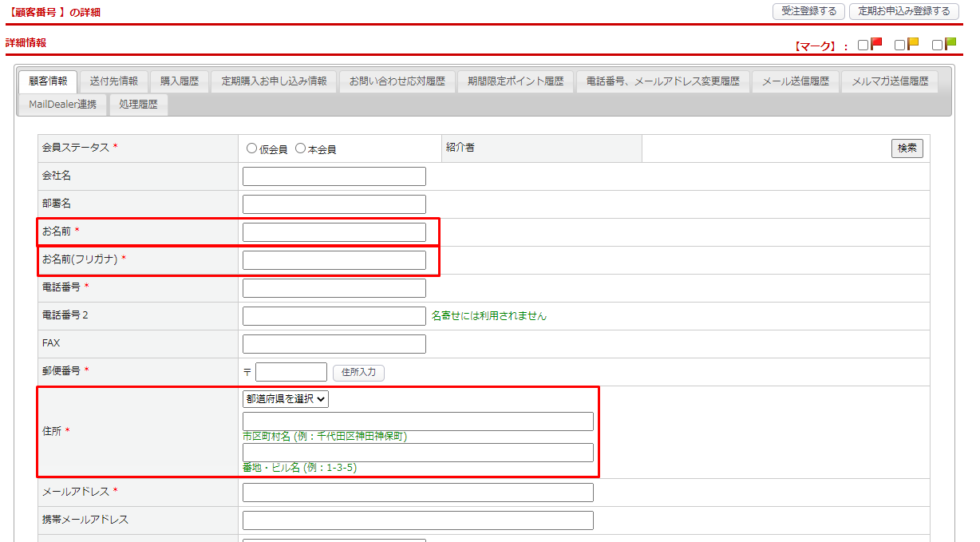Screen dimensions: 980x542
Task: Switch to the 送付先情報 tab
Action: point(113,81)
